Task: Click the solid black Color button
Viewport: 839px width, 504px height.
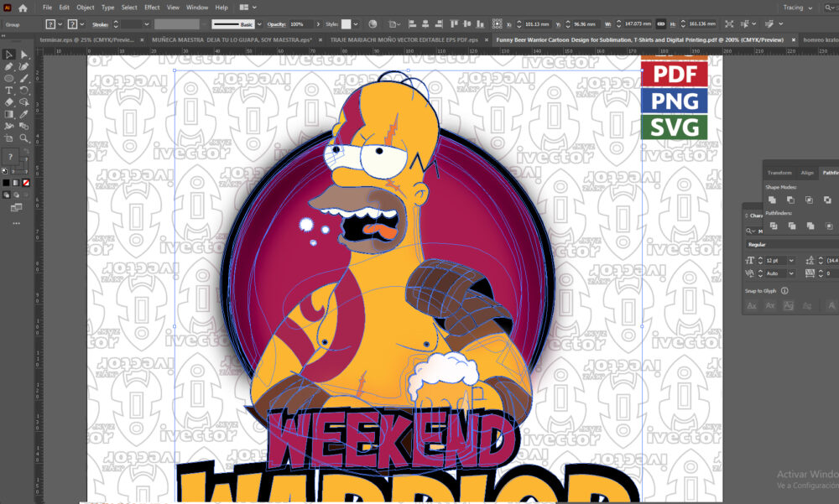Action: click(x=6, y=183)
